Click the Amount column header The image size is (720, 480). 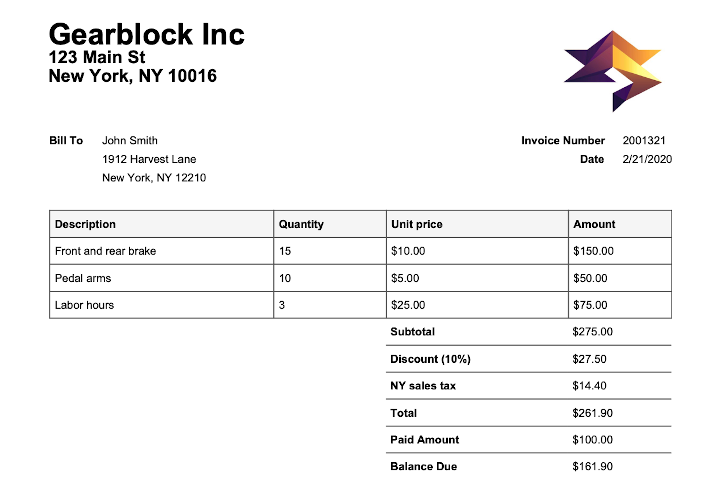tap(620, 224)
